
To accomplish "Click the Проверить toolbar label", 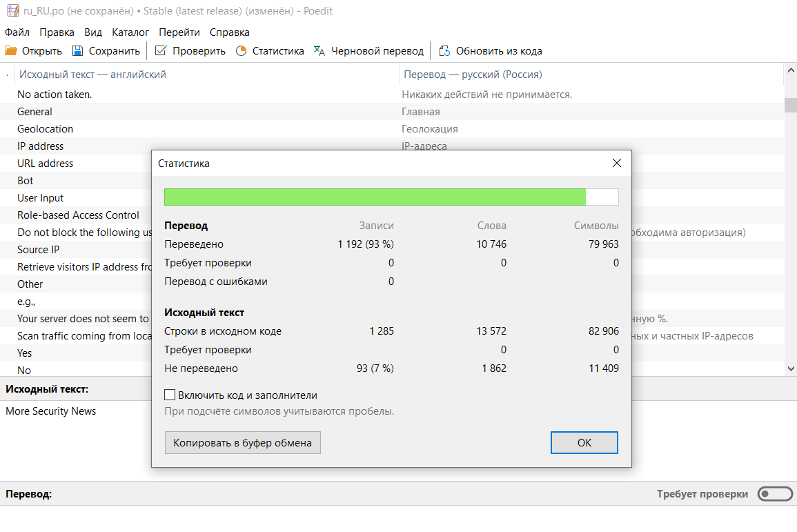I will pos(199,51).
